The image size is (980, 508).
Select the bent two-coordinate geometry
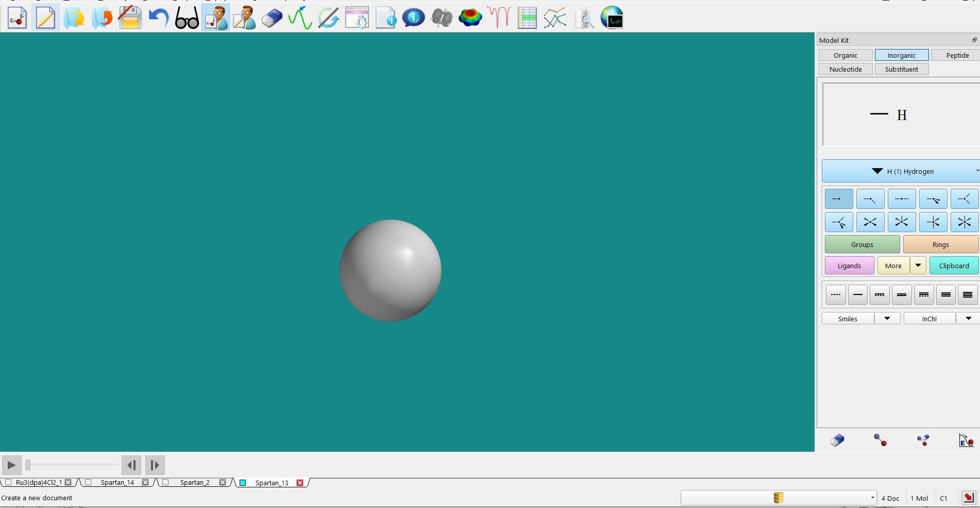[x=870, y=199]
